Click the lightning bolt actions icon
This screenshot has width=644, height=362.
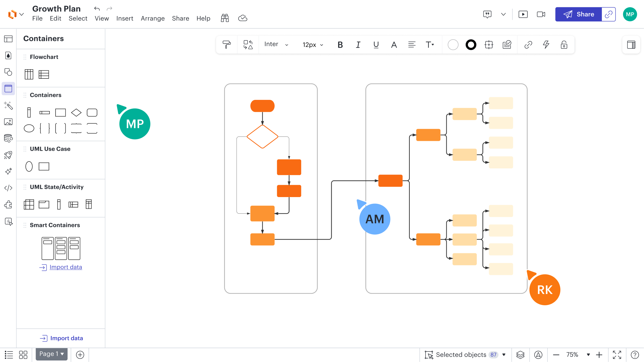click(x=546, y=44)
